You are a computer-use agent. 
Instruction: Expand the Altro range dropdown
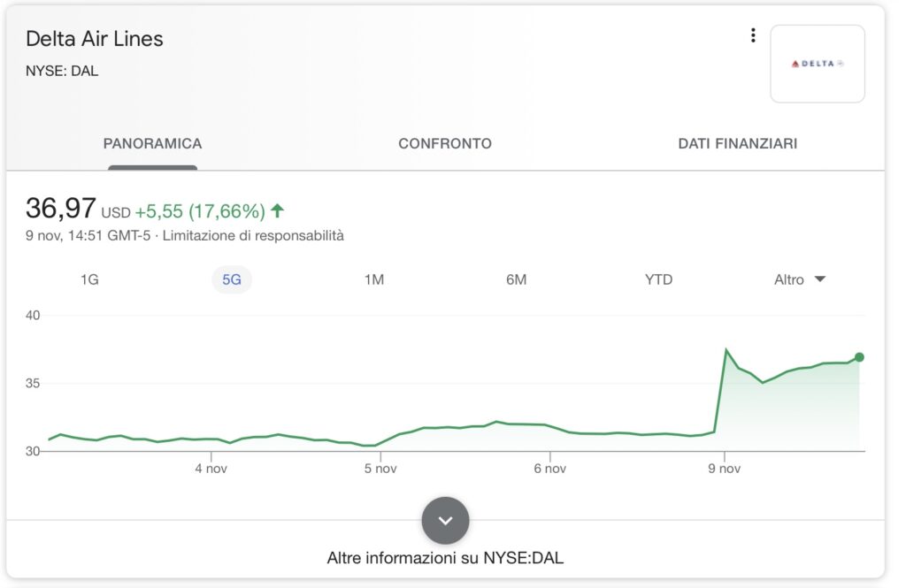click(x=800, y=279)
